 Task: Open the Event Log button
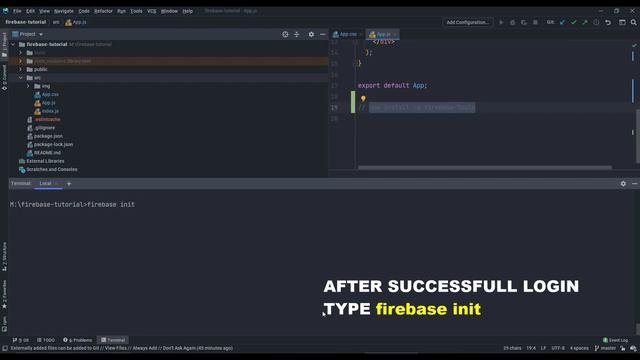[616, 340]
